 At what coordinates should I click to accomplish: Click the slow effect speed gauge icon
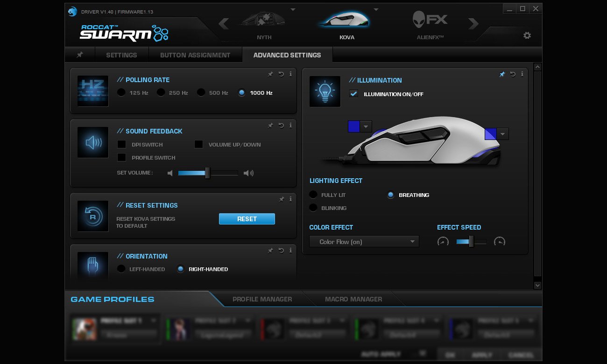point(443,242)
